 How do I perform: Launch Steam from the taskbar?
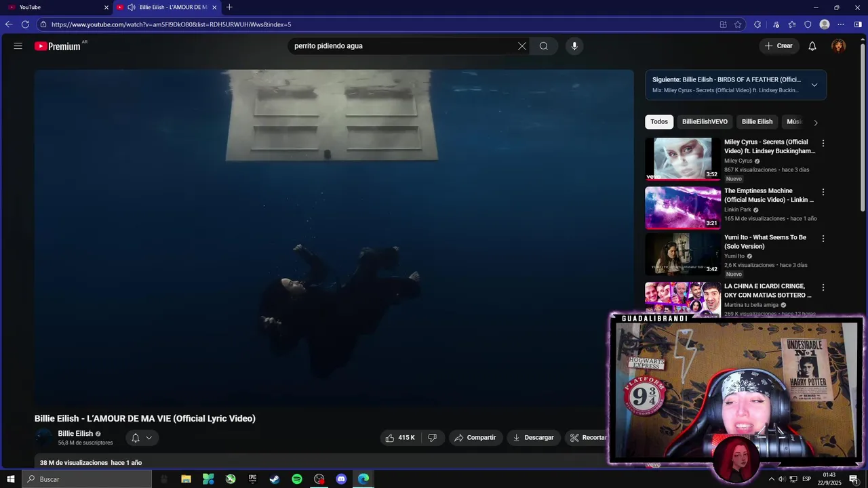[x=275, y=479]
